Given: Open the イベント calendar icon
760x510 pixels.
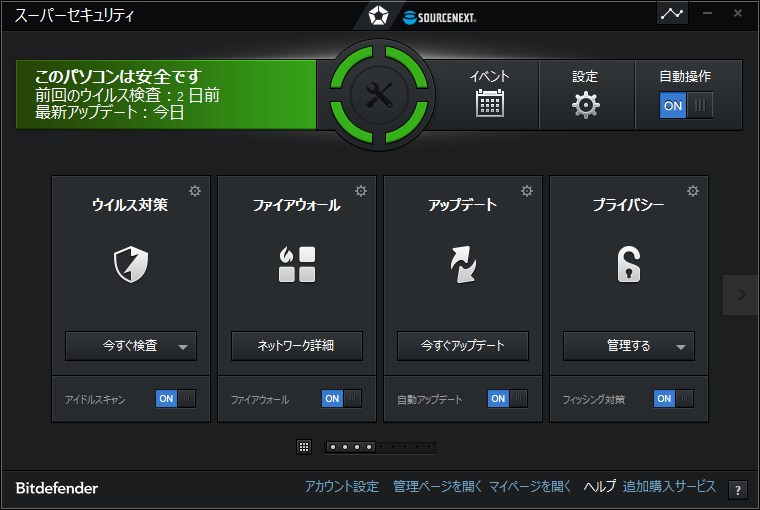Looking at the screenshot, I should [490, 103].
